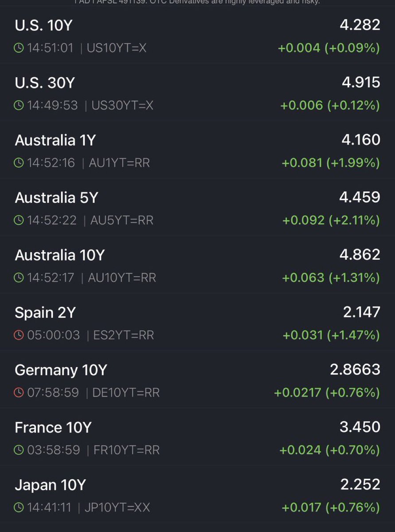
Task: Click the clock icon under Australia 5Y
Action: [19, 220]
